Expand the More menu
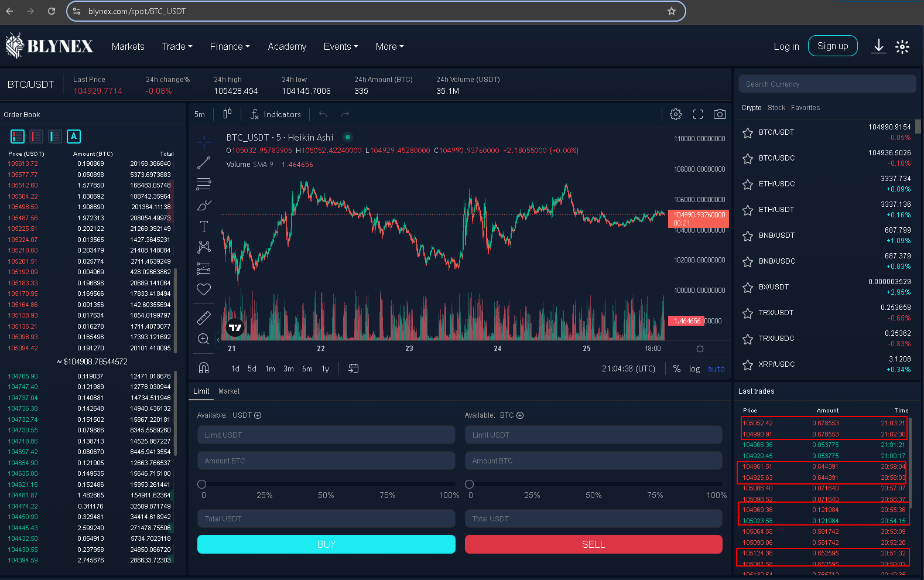This screenshot has height=580, width=924. [389, 46]
